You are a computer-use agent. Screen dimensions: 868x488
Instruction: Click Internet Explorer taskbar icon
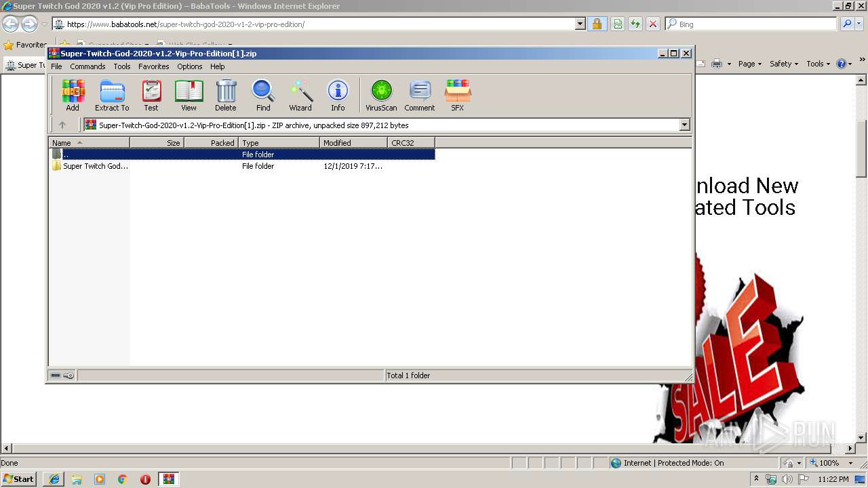tap(54, 479)
